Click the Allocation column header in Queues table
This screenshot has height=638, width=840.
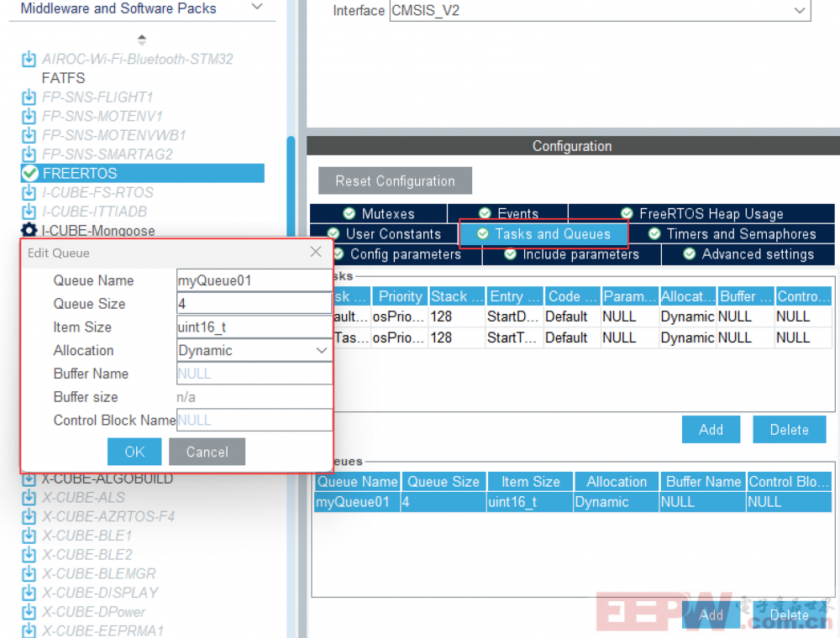pos(617,482)
